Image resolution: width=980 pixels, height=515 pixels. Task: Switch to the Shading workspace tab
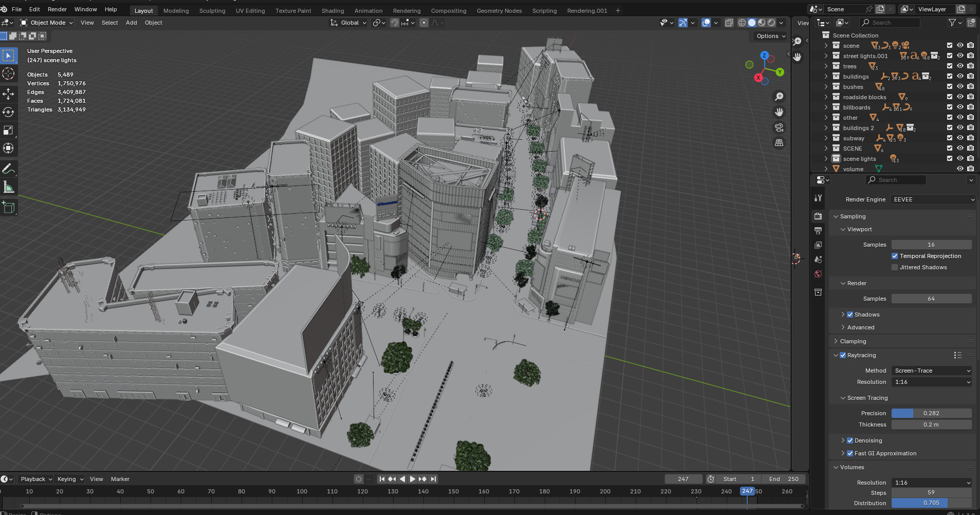pyautogui.click(x=332, y=11)
